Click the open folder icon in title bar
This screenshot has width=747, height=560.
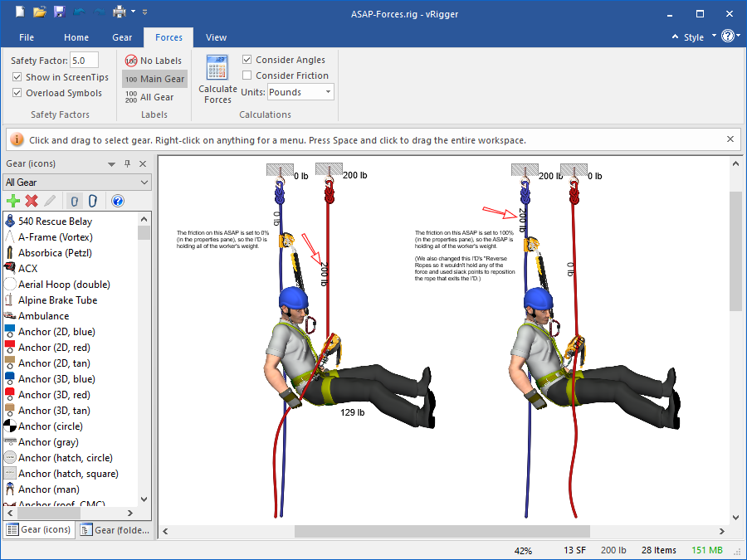click(x=39, y=12)
